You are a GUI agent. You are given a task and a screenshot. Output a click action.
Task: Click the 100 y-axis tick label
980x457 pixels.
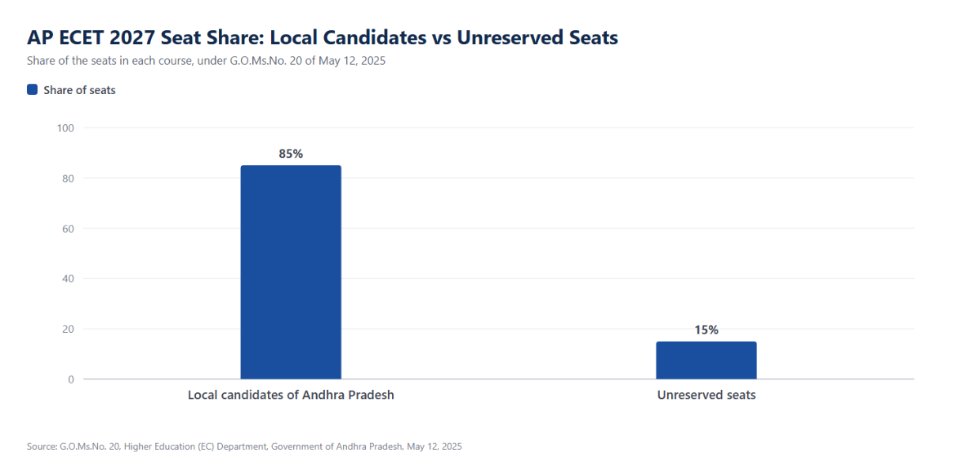[x=65, y=128]
